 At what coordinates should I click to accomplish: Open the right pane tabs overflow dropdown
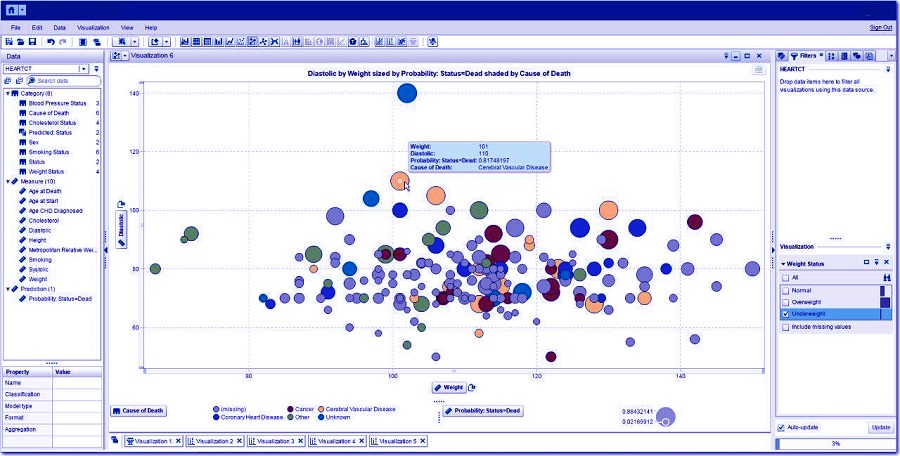[x=891, y=56]
